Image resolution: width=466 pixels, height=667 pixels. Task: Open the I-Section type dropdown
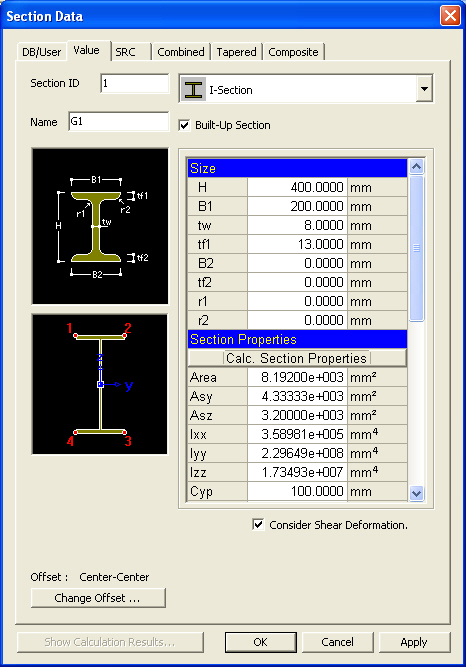pyautogui.click(x=424, y=89)
